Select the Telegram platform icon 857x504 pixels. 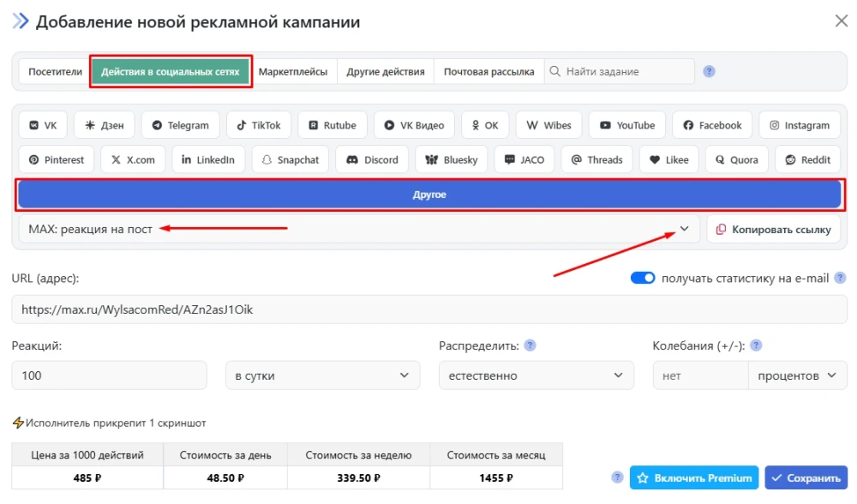pyautogui.click(x=180, y=124)
